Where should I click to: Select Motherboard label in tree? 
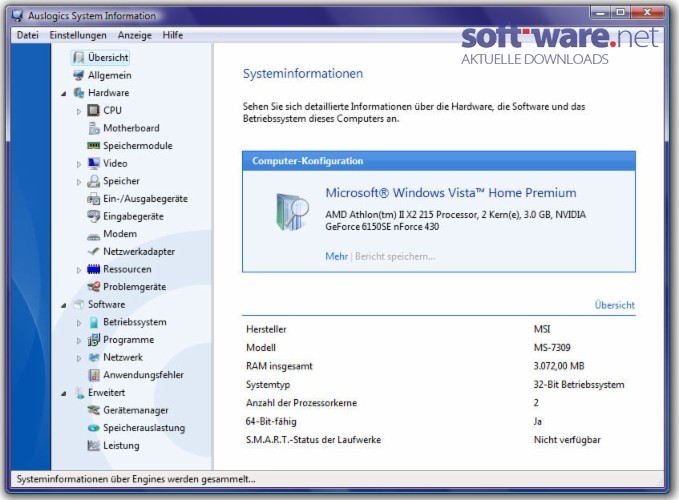(131, 128)
